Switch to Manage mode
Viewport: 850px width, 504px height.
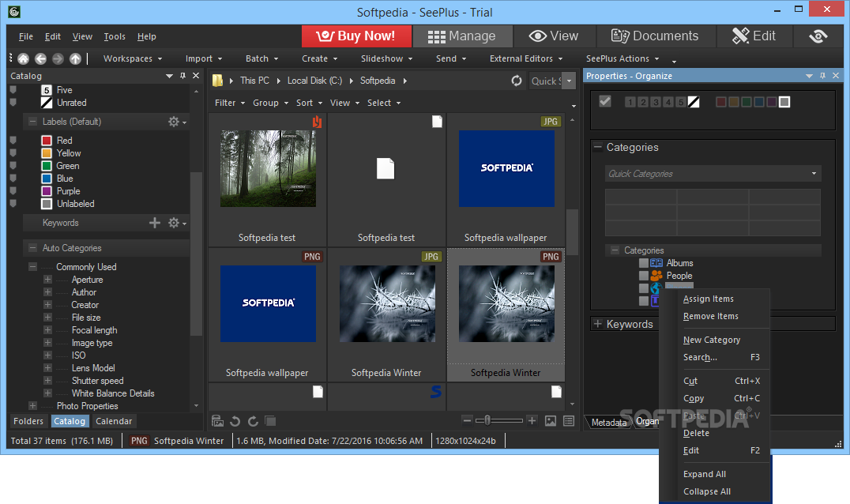click(462, 36)
